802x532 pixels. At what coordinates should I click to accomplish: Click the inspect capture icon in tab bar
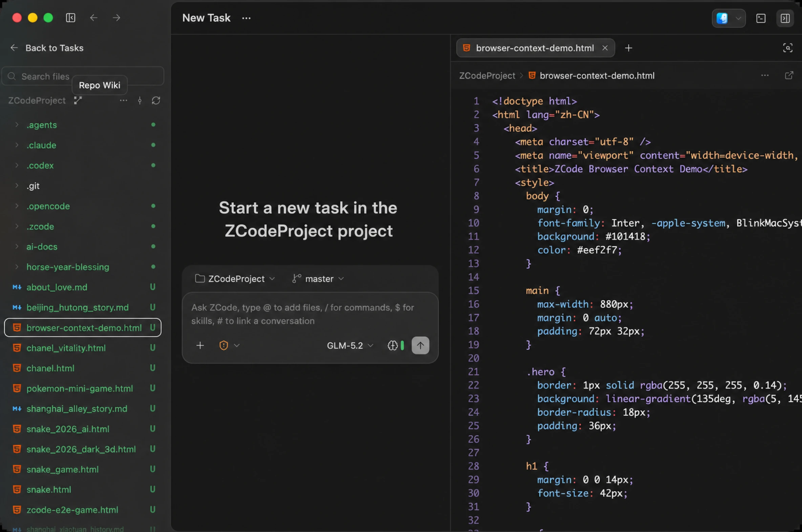point(788,48)
